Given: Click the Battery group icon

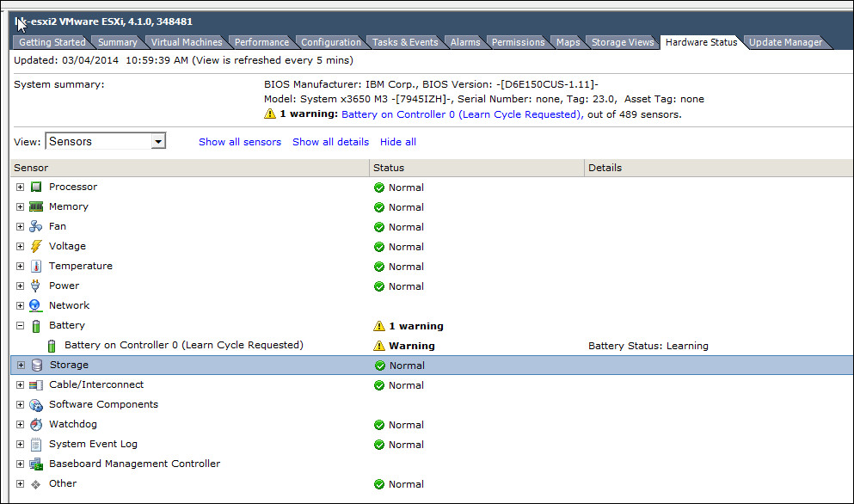Looking at the screenshot, I should (36, 326).
